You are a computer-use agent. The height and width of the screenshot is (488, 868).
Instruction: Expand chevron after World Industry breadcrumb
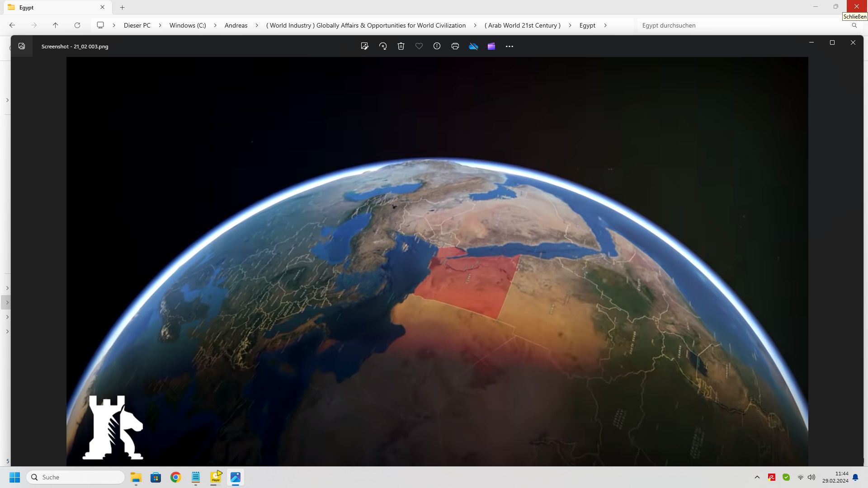tap(475, 25)
